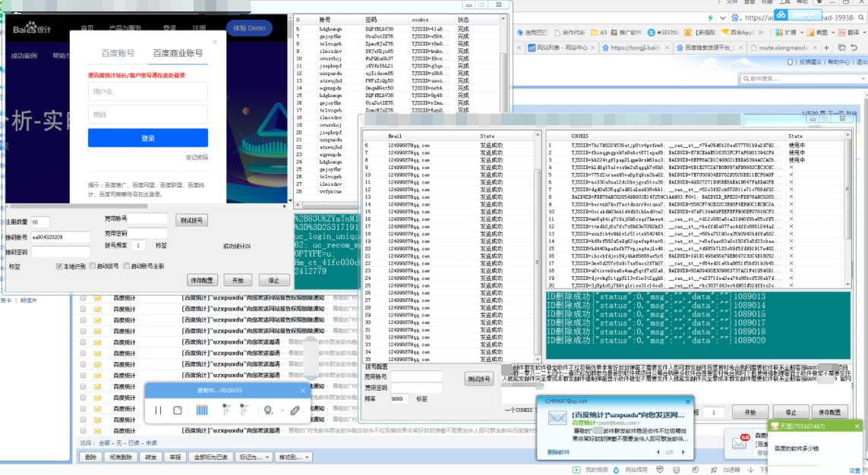This screenshot has height=475, width=868.
Task: Close the new mail notification popup
Action: pos(687,401)
